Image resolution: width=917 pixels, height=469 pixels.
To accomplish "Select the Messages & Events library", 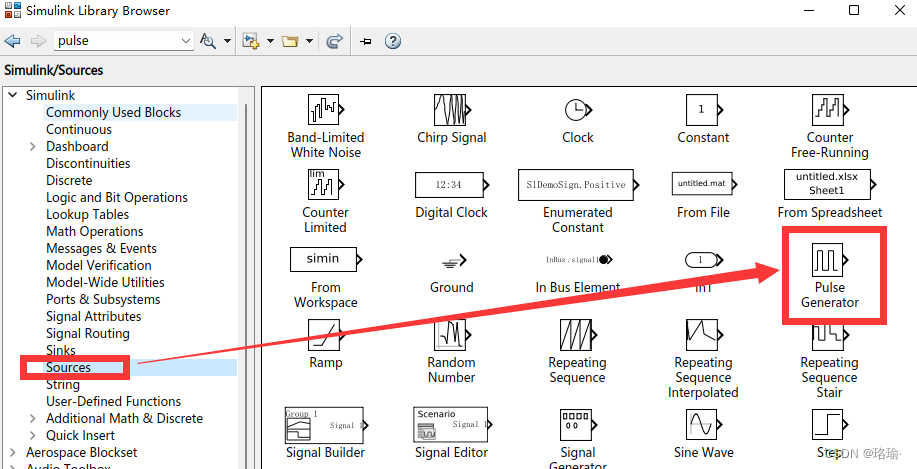I will [102, 248].
